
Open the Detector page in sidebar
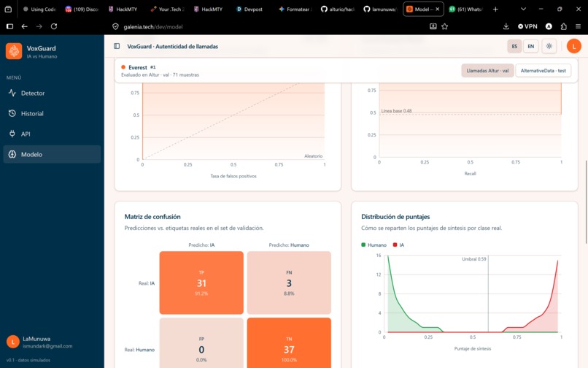tap(52, 93)
